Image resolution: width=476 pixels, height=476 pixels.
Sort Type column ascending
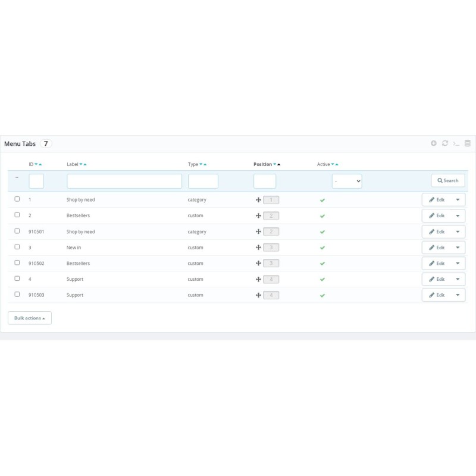coord(205,164)
